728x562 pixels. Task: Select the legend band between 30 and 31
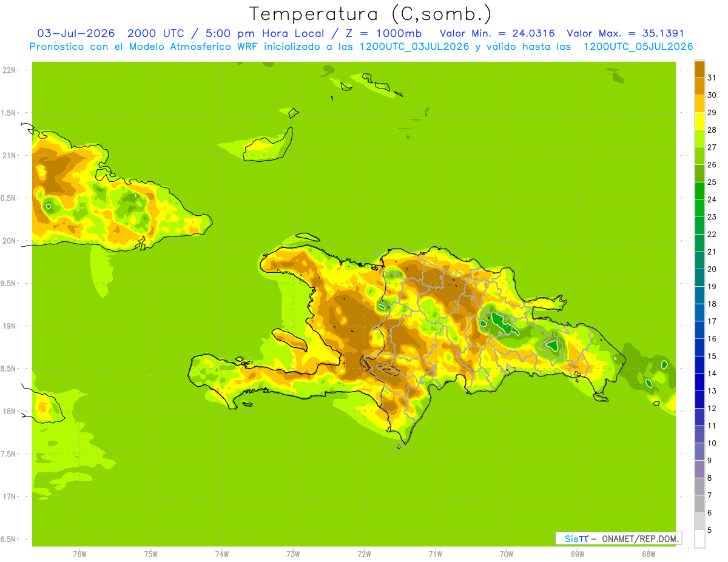699,86
